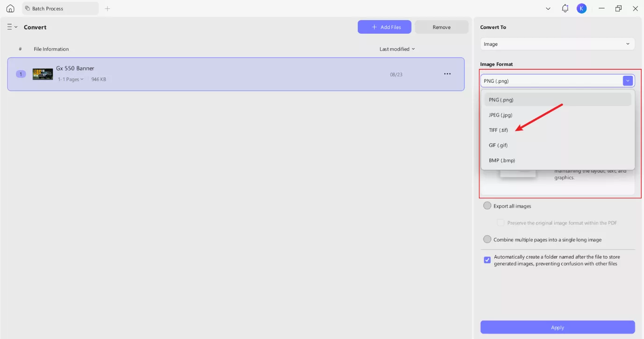Click the title bar down-chevron icon
This screenshot has height=339, width=644.
click(548, 8)
